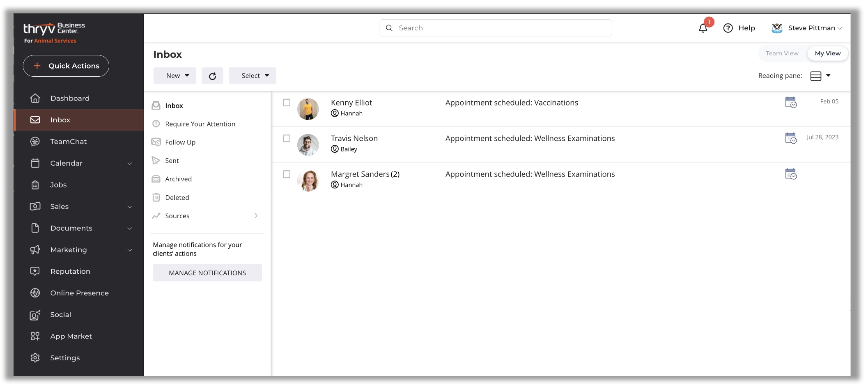The height and width of the screenshot is (389, 868).
Task: Open Kenny Elliot's profile photo
Action: point(308,109)
